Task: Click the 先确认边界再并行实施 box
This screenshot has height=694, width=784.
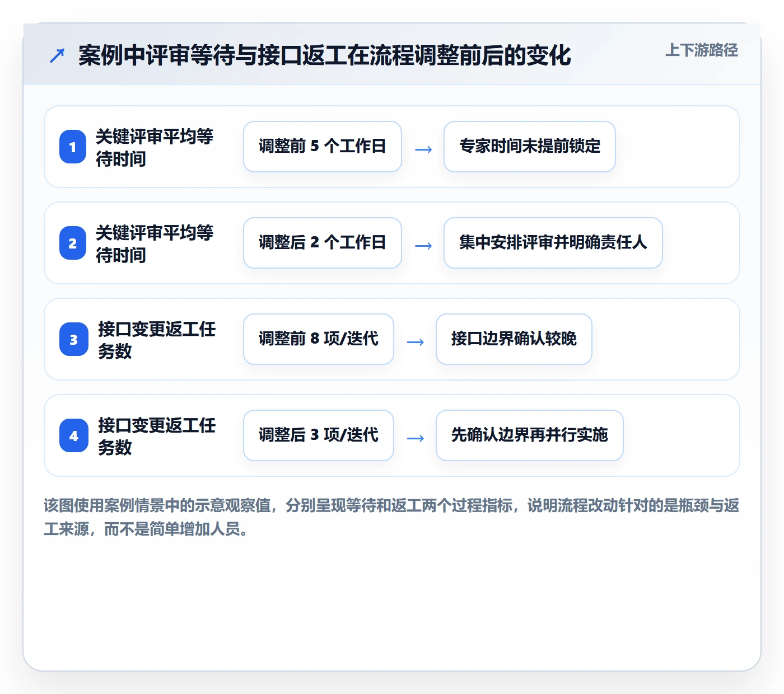Action: [x=530, y=435]
